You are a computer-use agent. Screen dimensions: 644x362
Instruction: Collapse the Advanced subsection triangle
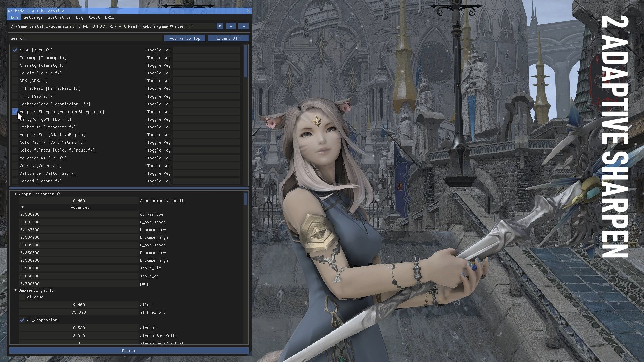pyautogui.click(x=22, y=207)
